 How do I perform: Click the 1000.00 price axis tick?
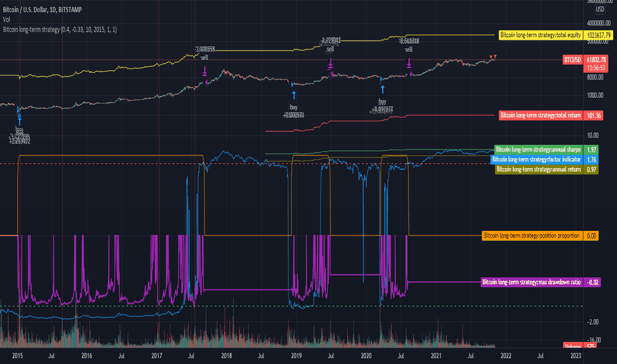pos(595,95)
